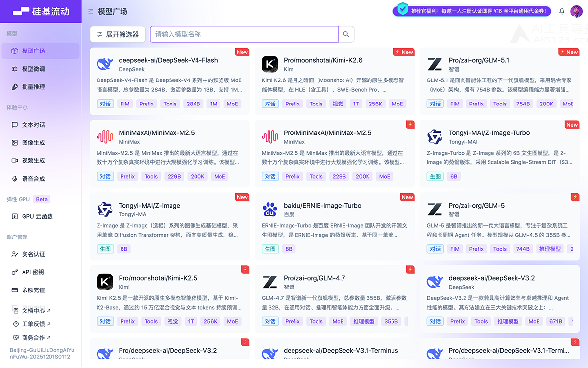This screenshot has height=368, width=588.
Task: Open the 工单反馈 external link
Action: pyautogui.click(x=32, y=324)
